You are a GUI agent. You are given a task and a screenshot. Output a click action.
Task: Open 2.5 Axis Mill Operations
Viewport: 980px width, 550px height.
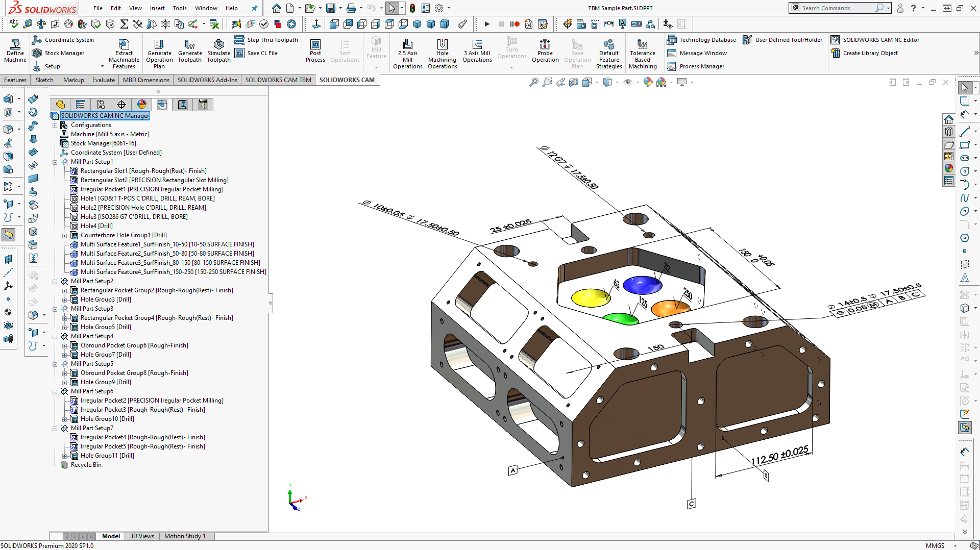tap(408, 54)
